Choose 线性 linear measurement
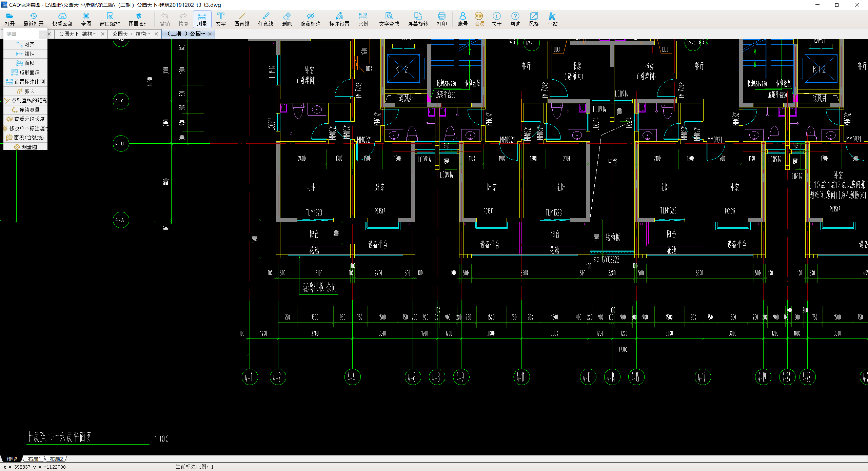 click(25, 54)
